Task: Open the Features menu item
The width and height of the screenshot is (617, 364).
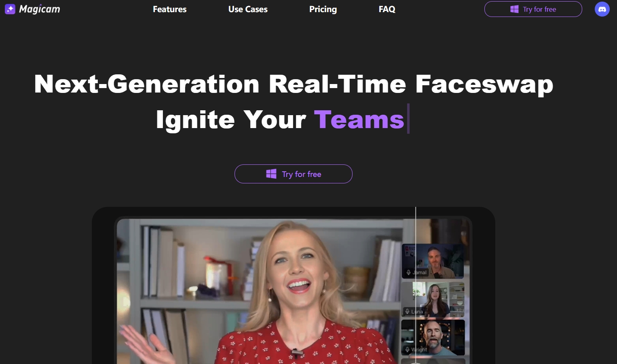Action: pyautogui.click(x=169, y=9)
